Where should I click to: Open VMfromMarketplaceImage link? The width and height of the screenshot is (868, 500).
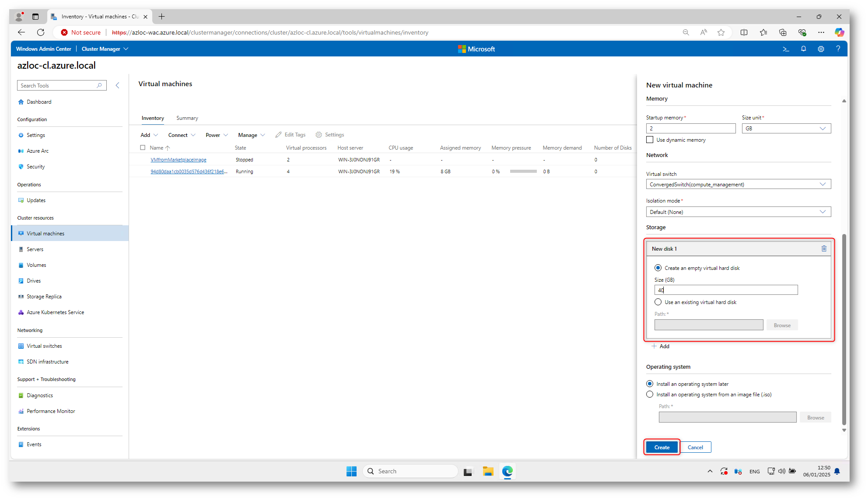click(178, 160)
